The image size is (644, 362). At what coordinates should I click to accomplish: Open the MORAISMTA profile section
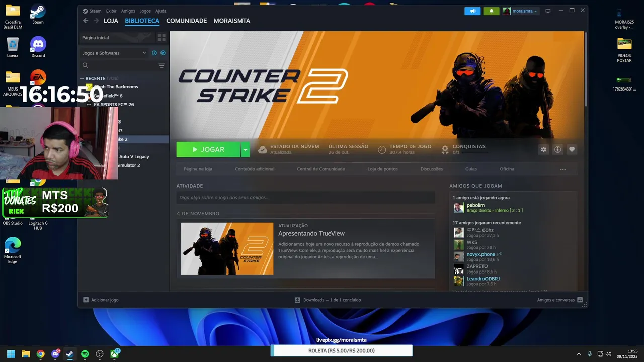coord(232,21)
